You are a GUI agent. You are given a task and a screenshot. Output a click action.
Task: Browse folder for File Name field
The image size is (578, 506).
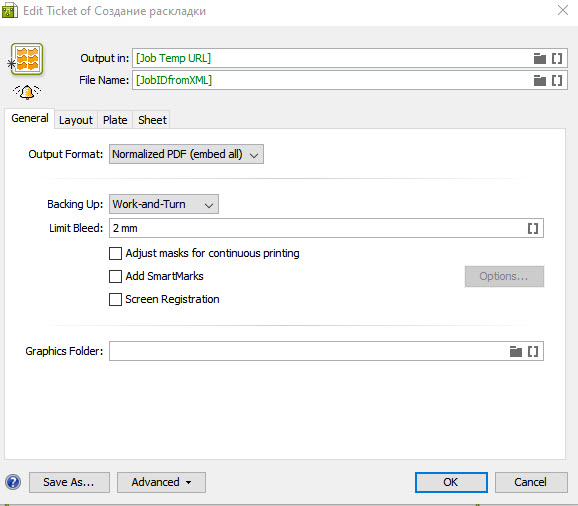coord(540,80)
